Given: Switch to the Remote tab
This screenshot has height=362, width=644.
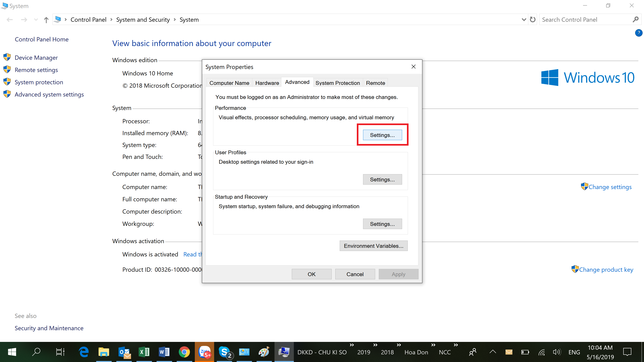Looking at the screenshot, I should 375,83.
